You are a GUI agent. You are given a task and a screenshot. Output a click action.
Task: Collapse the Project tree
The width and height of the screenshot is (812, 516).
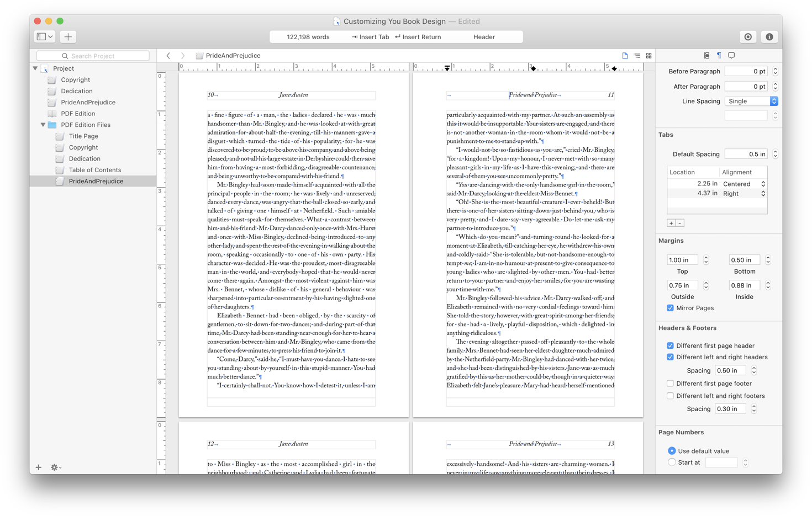coord(35,68)
